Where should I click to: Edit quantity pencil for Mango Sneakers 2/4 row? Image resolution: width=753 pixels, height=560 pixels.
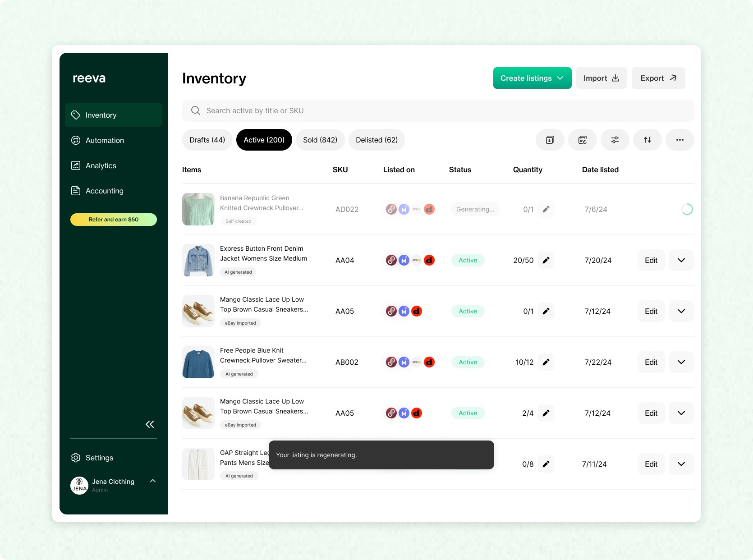point(546,413)
